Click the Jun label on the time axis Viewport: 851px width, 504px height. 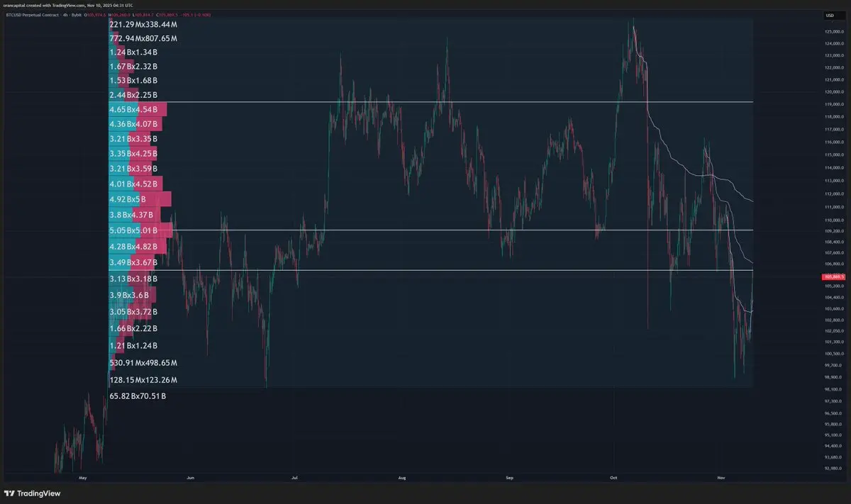point(190,478)
